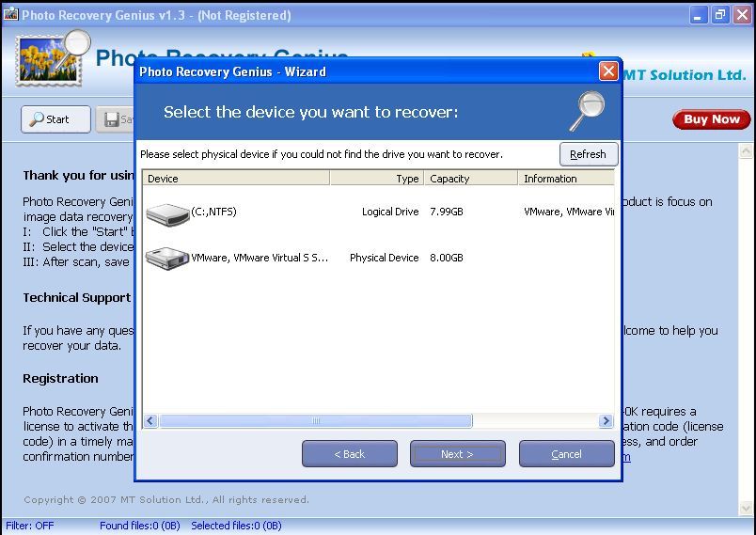The width and height of the screenshot is (756, 535).
Task: Sort by Capacity column header
Action: pos(470,178)
